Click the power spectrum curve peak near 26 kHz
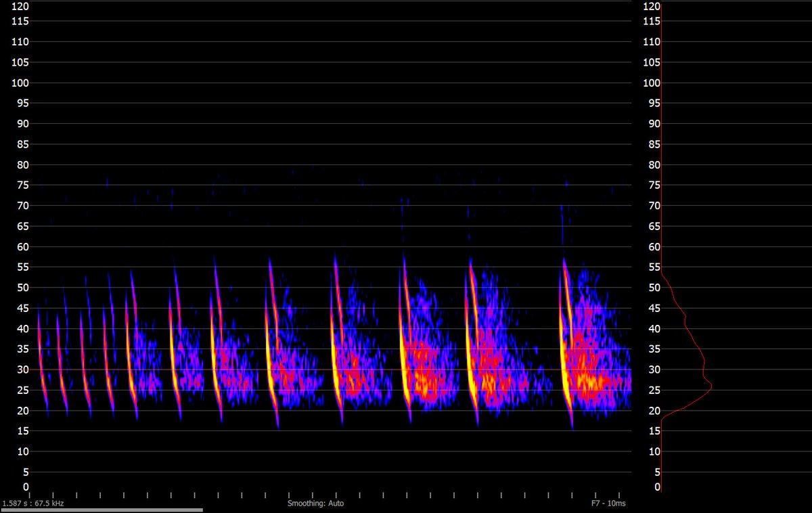 (x=710, y=385)
